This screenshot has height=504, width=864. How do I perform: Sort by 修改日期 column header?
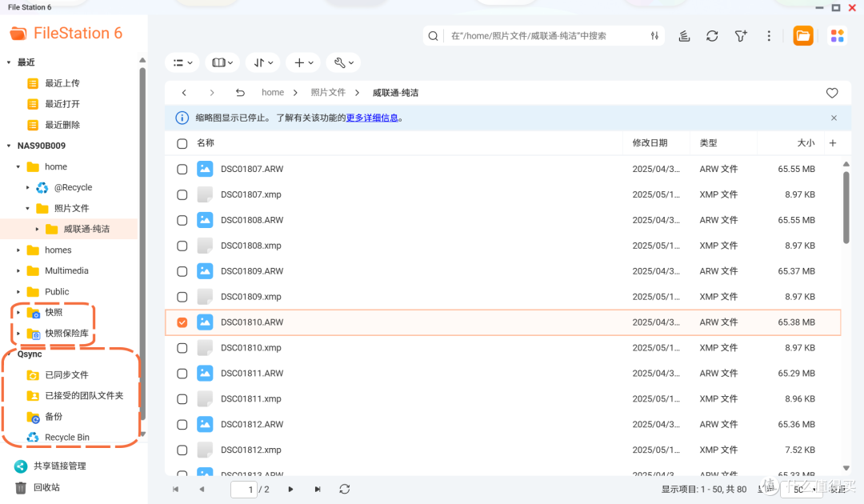coord(650,142)
